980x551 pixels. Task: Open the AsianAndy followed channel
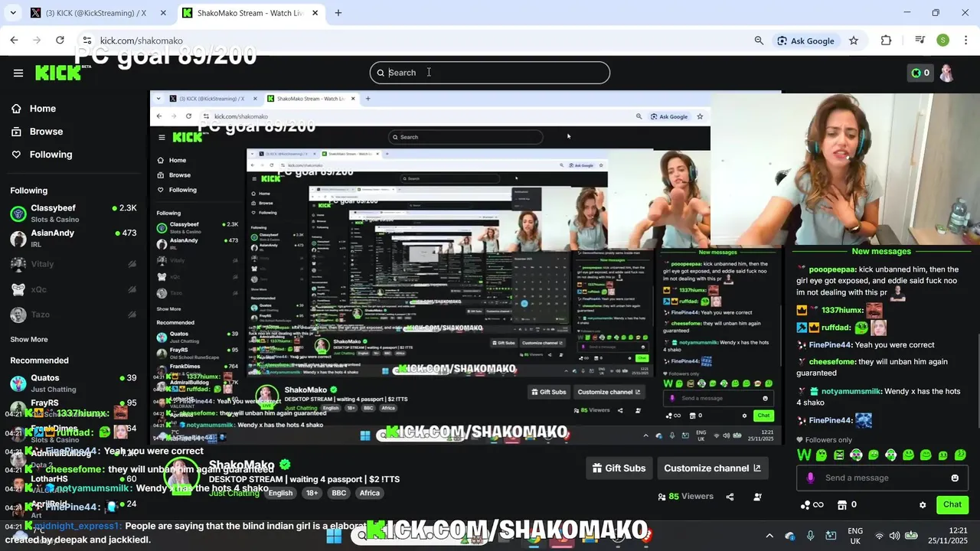pos(73,238)
